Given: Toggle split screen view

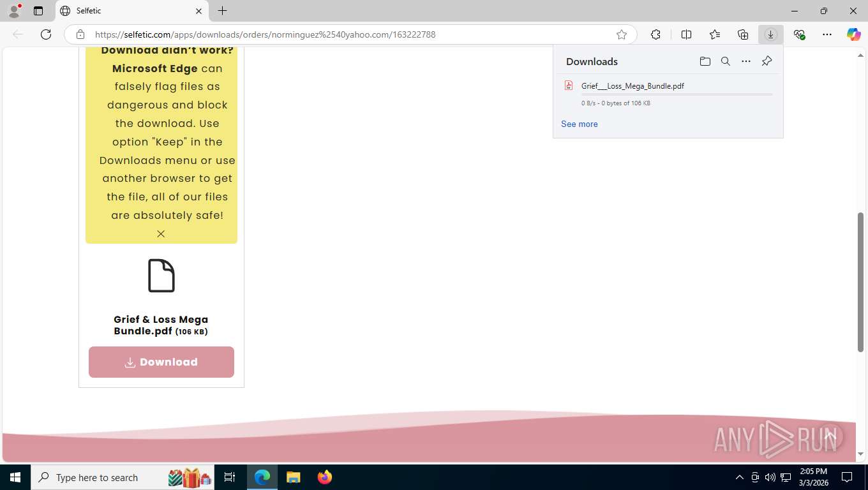Looking at the screenshot, I should pos(686,34).
